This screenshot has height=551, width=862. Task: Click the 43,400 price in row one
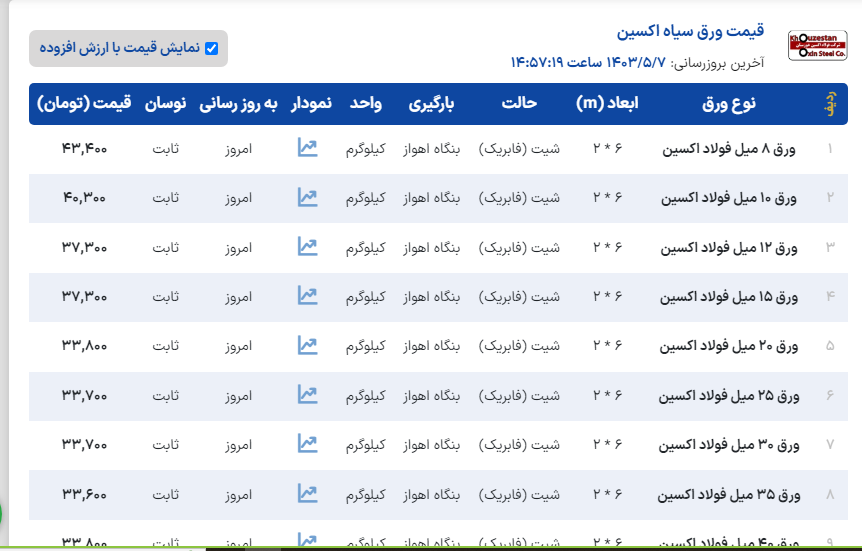tap(84, 149)
